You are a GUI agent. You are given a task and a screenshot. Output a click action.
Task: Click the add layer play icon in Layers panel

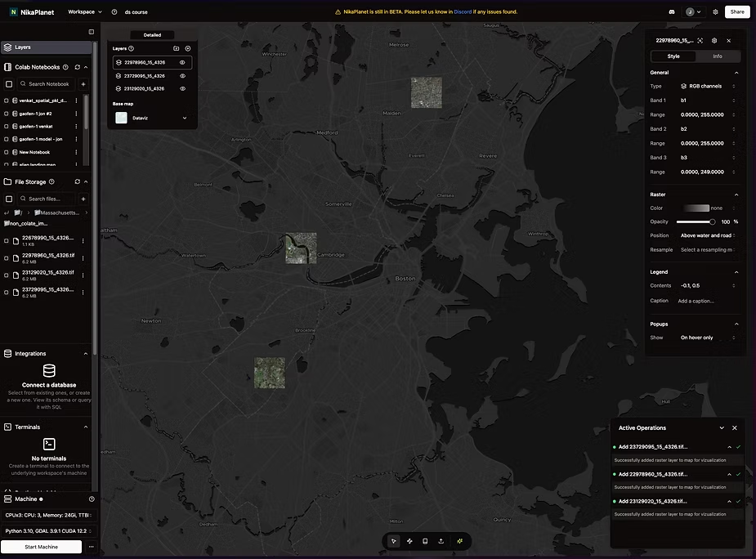188,48
